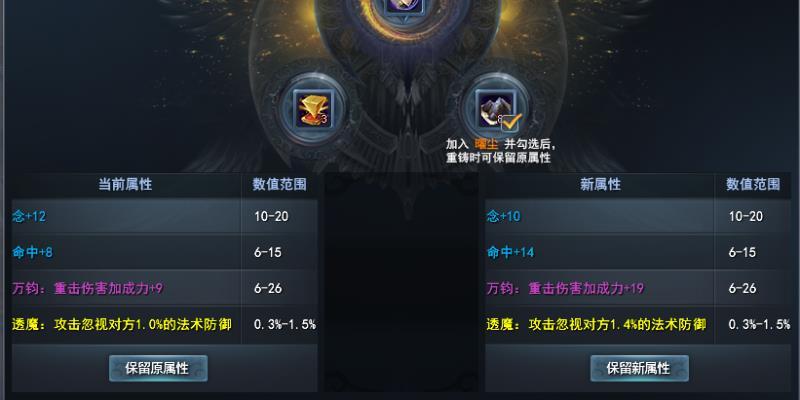Click current attribute 命中+8 row
Viewport: 800px width, 400px height.
(164, 253)
